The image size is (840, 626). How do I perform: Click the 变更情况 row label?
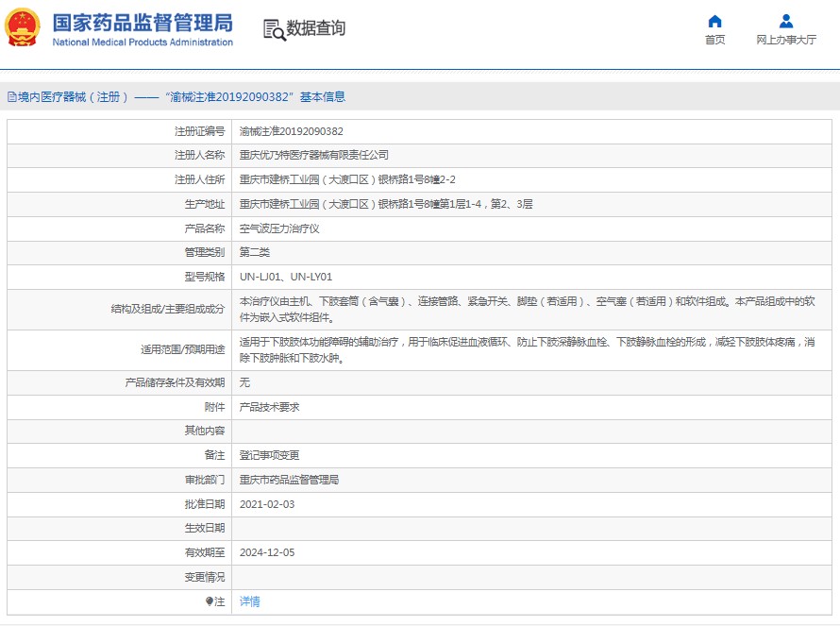click(205, 577)
